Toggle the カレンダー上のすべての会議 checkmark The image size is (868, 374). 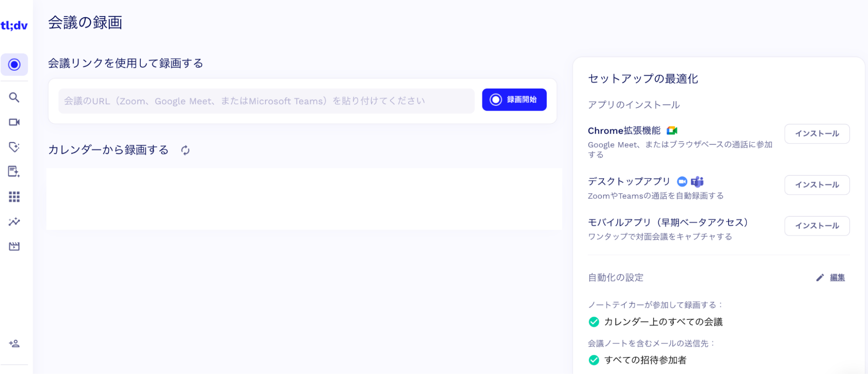pos(594,322)
